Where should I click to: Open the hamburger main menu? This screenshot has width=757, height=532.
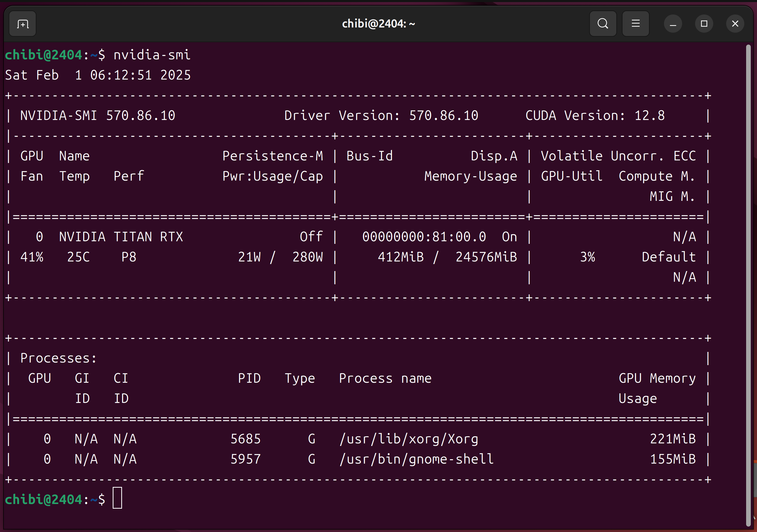635,24
